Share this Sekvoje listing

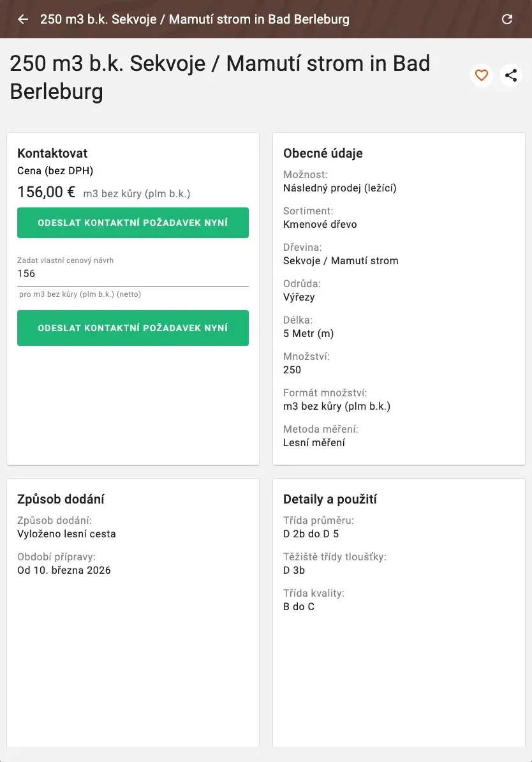coord(510,75)
